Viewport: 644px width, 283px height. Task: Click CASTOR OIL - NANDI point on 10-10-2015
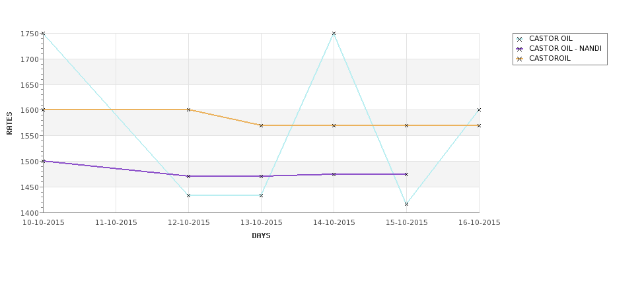[x=43, y=161]
